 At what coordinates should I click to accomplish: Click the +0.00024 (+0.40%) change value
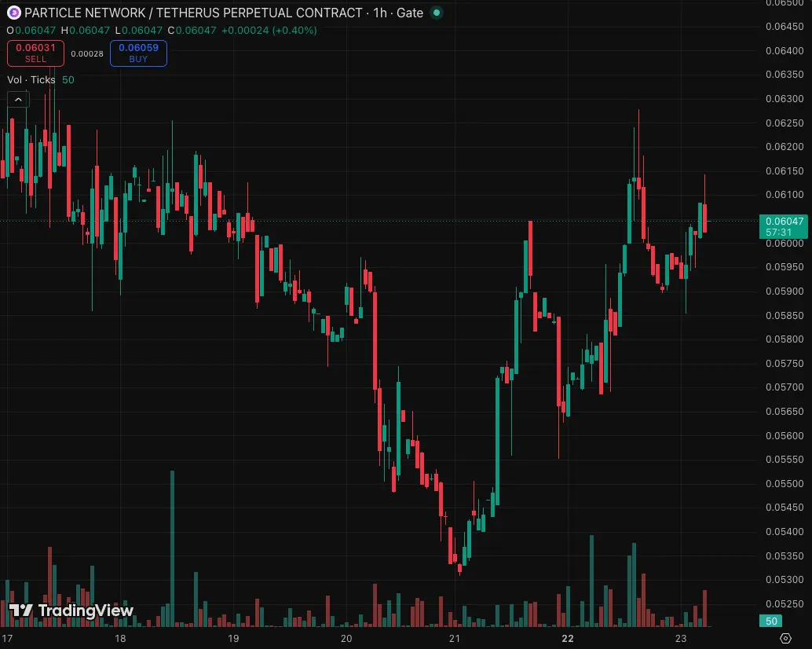coord(269,31)
